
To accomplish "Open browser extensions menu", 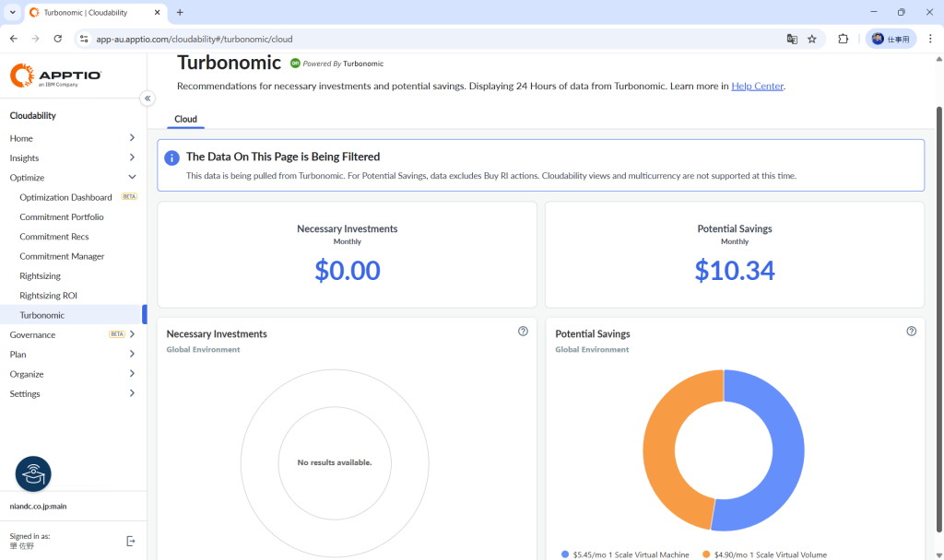I will pos(844,39).
